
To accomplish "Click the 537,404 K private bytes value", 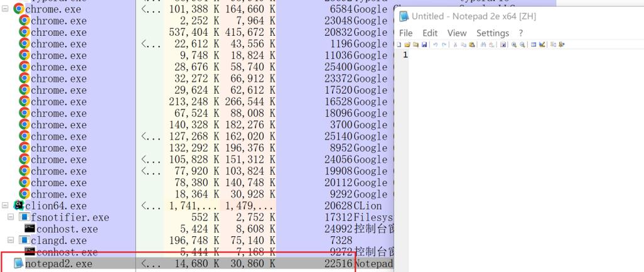I will pos(194,32).
